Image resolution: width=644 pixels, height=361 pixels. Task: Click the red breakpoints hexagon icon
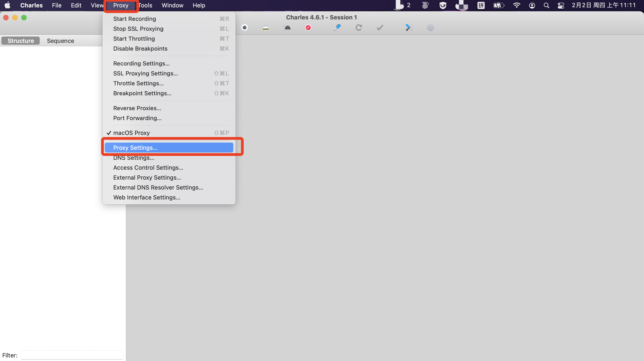pyautogui.click(x=308, y=28)
